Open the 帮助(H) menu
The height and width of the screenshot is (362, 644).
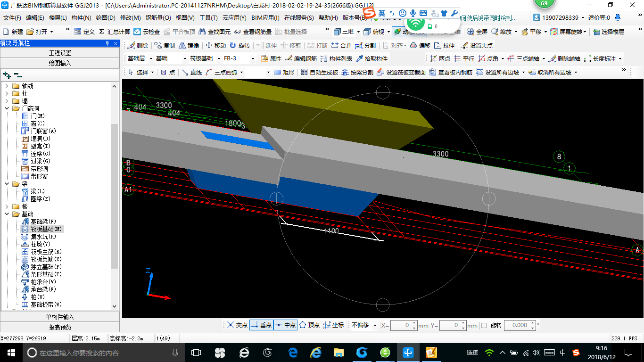pos(328,18)
